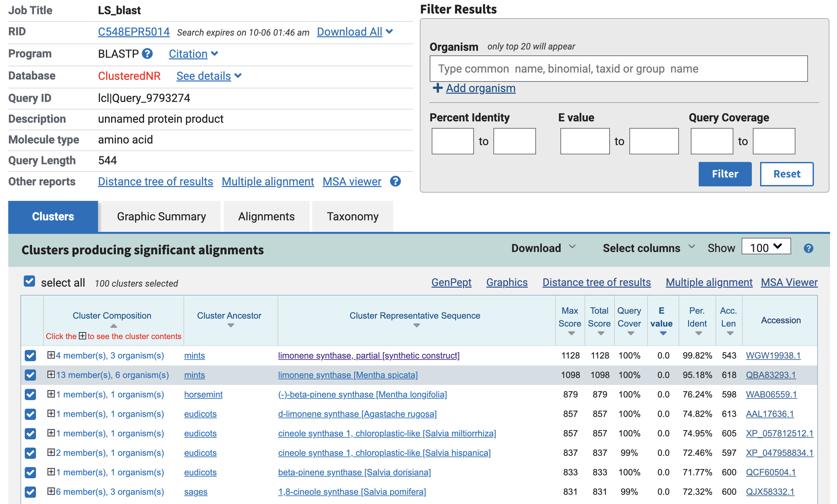
Task: Sort by Per. Ident arrow icon
Action: click(698, 333)
